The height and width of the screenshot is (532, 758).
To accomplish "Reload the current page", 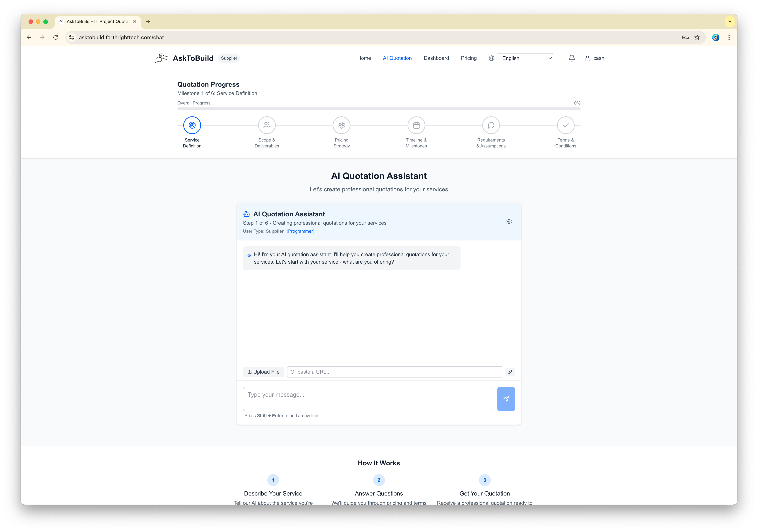I will click(56, 38).
